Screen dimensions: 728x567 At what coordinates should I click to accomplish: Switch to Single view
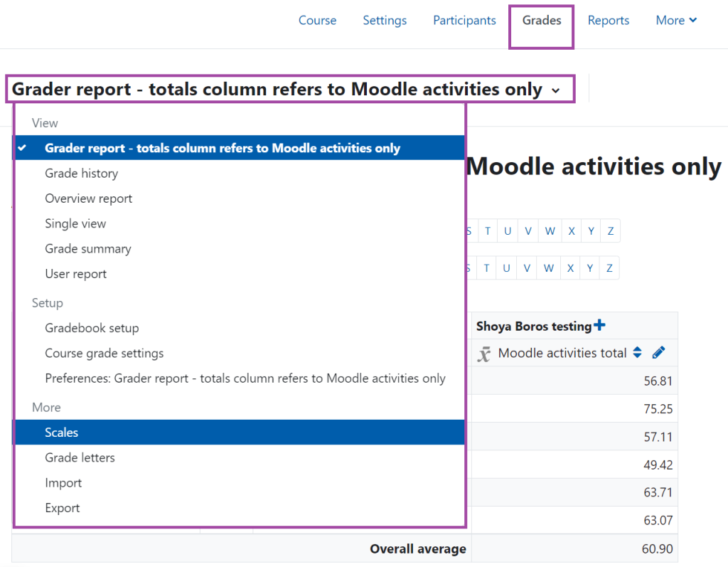[75, 223]
